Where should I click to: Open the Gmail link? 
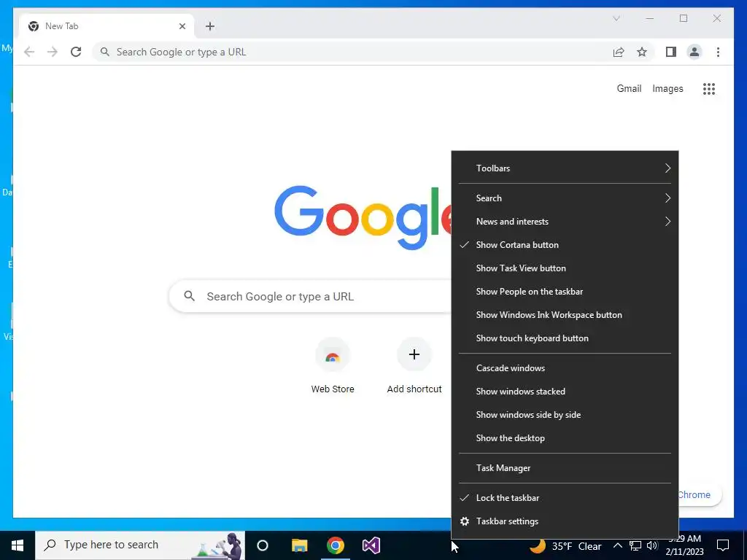[629, 88]
